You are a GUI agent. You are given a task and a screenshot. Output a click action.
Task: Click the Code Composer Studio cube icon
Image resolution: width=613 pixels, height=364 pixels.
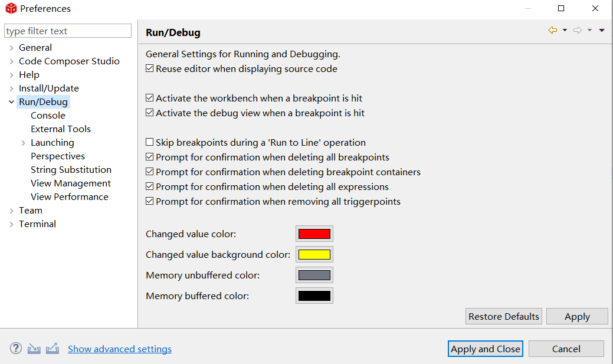11,9
